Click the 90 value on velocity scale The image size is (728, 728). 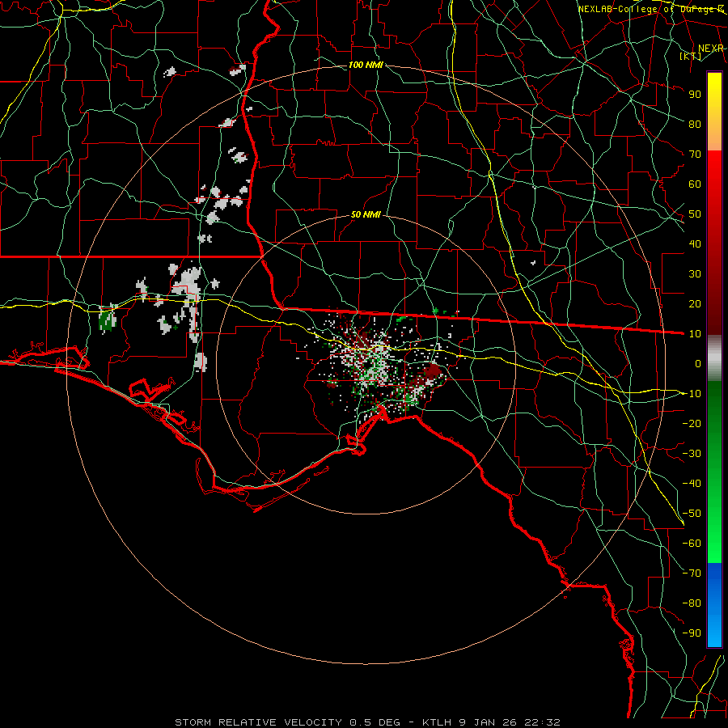(x=695, y=95)
